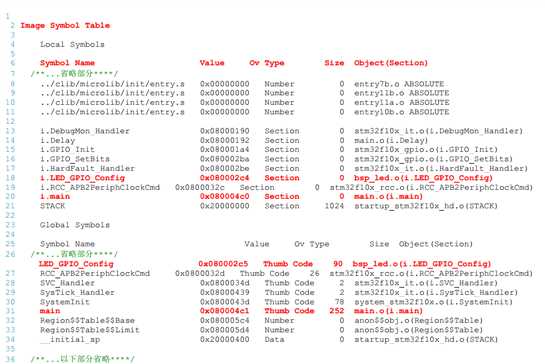Image resolution: width=545 pixels, height=364 pixels.
Task: Select value '0x20000400'
Action: [x=225, y=339]
